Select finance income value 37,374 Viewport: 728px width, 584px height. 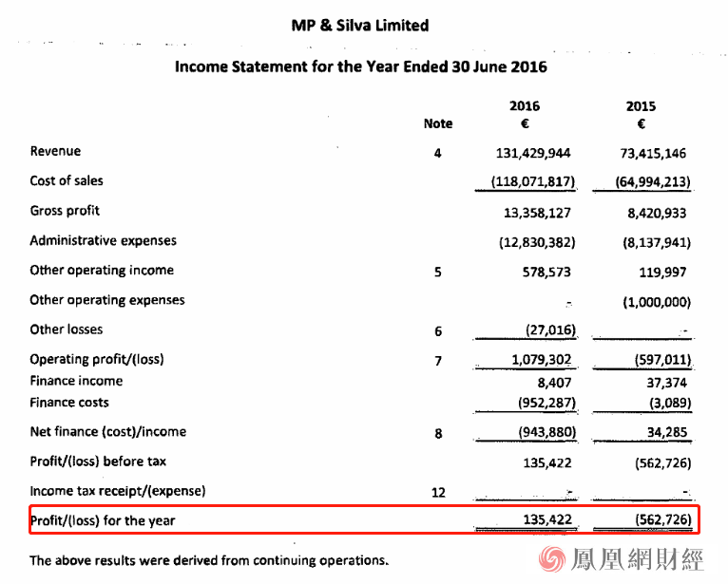click(x=667, y=383)
